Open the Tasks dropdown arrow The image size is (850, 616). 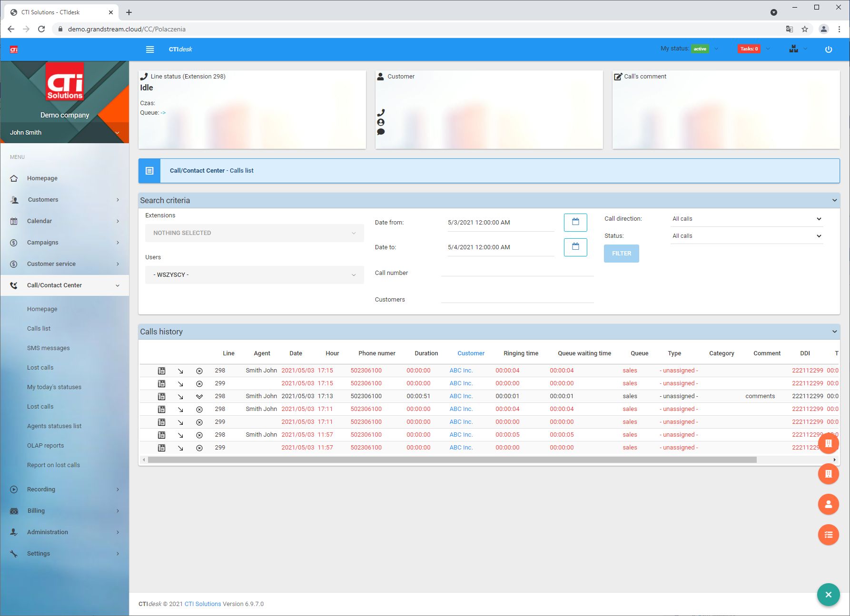pos(768,49)
